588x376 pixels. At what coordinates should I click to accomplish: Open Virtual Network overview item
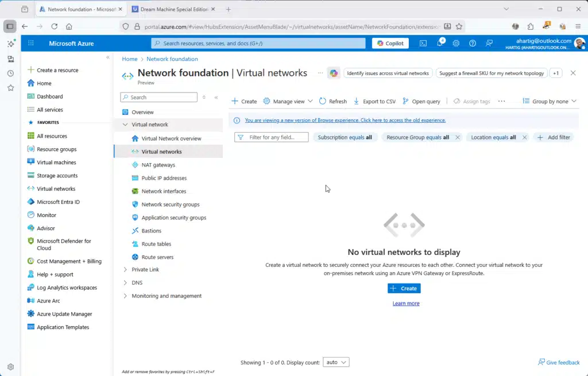171,138
